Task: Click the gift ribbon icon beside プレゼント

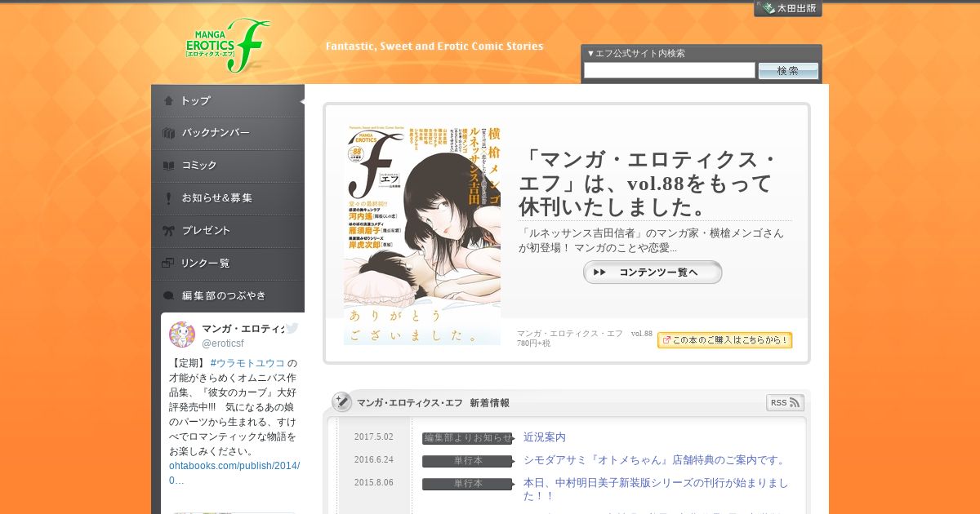Action: pyautogui.click(x=168, y=231)
